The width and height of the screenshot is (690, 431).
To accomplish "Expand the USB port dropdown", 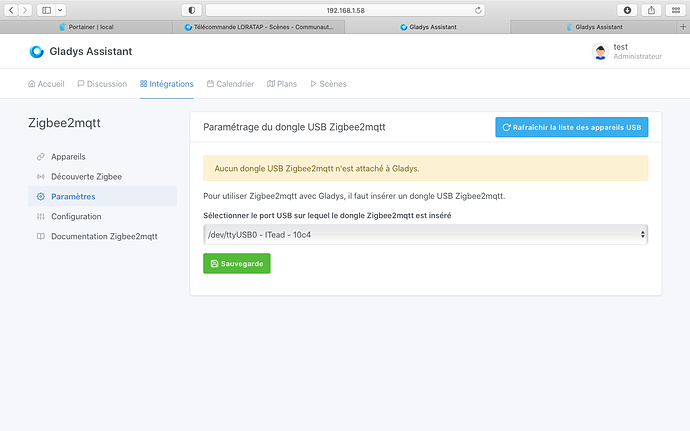I will tap(425, 233).
